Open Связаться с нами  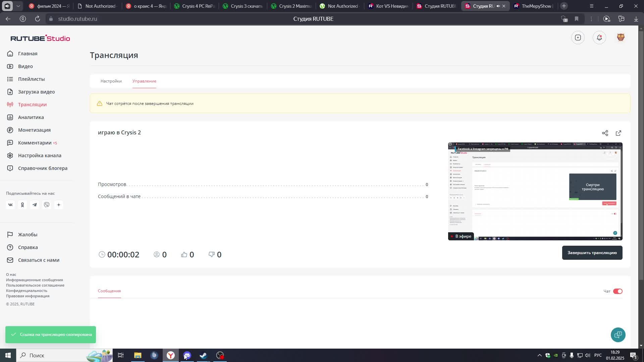point(33,260)
